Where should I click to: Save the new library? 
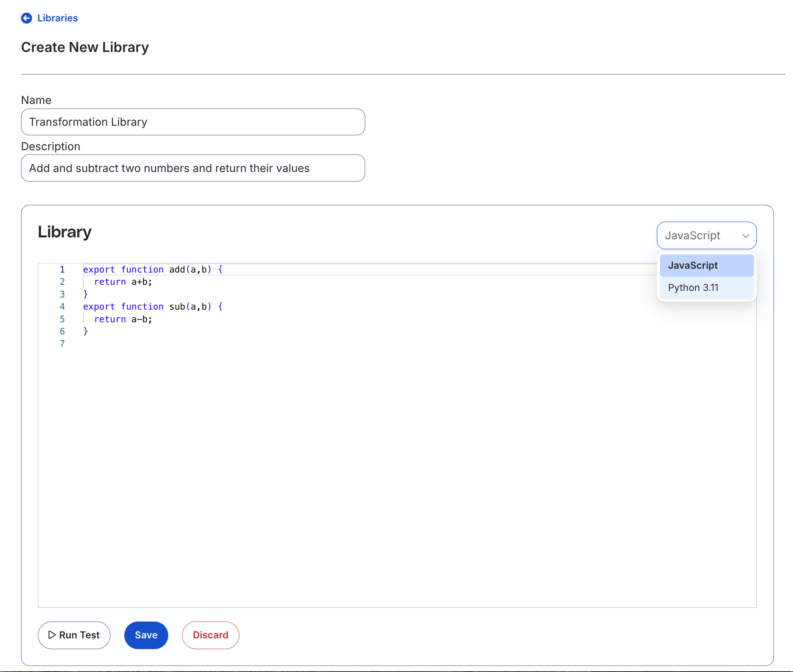pyautogui.click(x=146, y=635)
